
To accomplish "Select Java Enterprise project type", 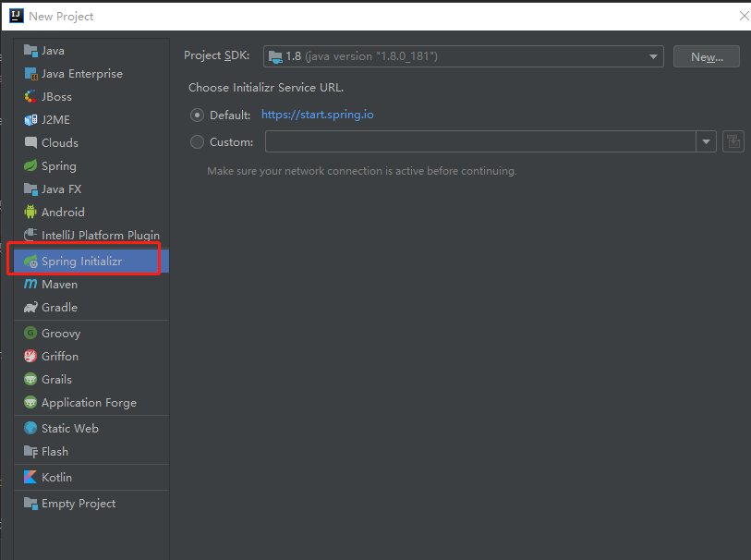I will (91, 73).
